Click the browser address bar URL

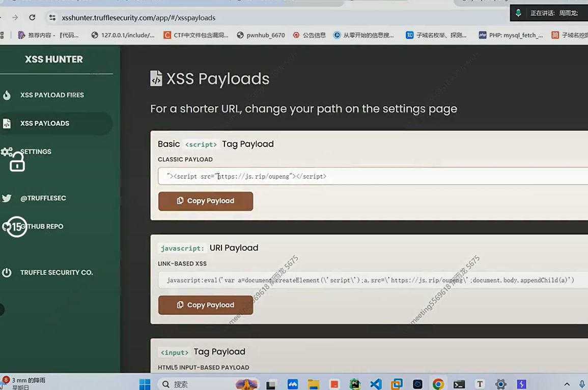(138, 18)
